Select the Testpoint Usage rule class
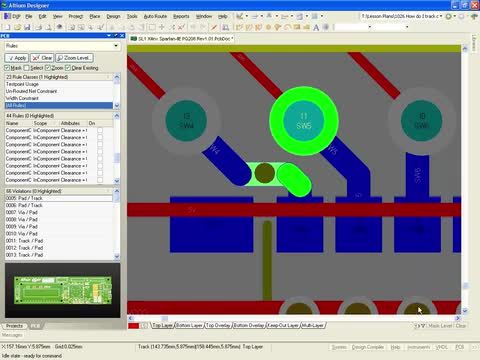 pos(59,84)
